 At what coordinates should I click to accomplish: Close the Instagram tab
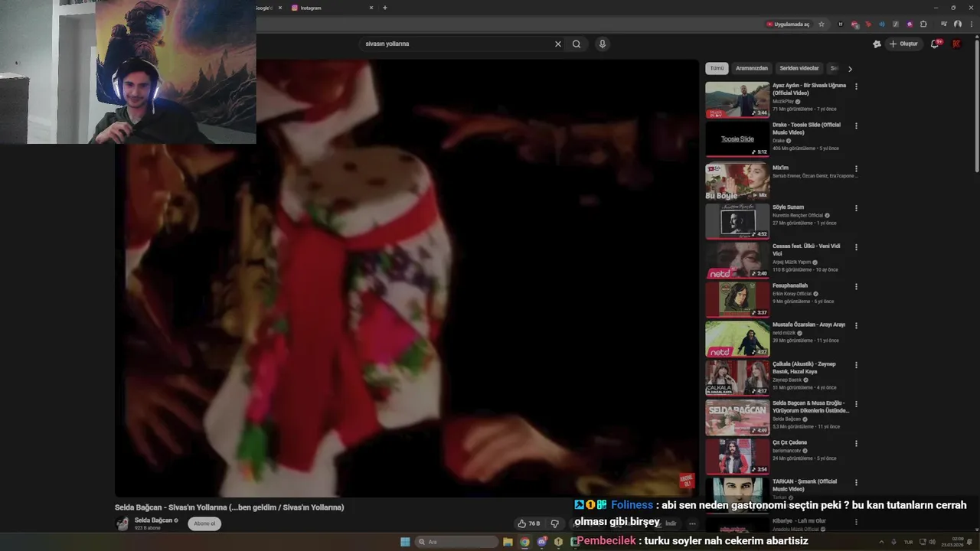[371, 8]
